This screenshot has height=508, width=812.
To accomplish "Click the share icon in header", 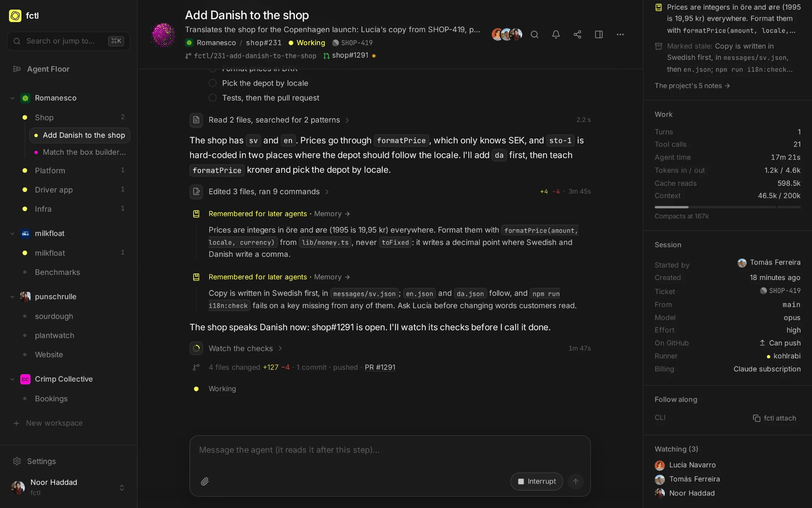I will (x=577, y=35).
